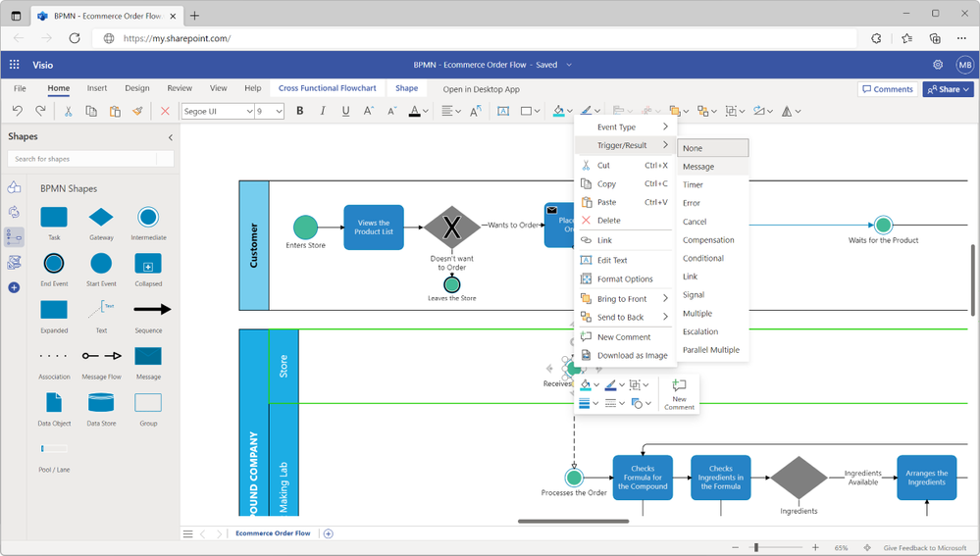Select the Message Flow shape
980x556 pixels.
(x=102, y=356)
